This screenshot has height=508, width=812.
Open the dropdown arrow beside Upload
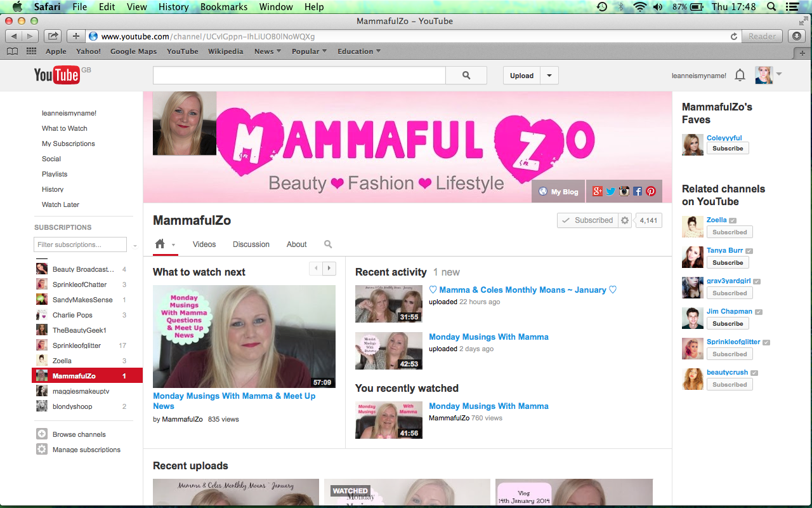(x=549, y=76)
